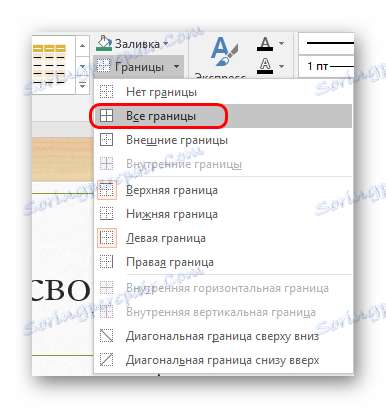Select the Верхняя граница menu entry

pos(223,190)
